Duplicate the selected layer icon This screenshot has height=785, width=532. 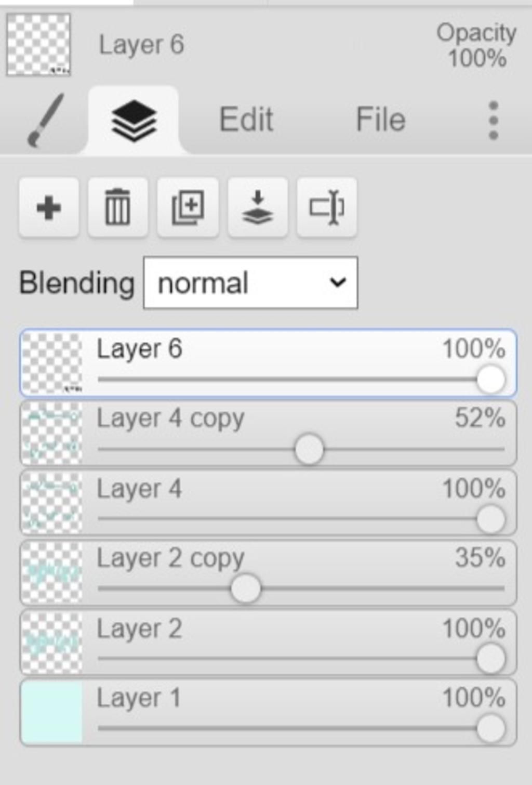coord(188,207)
